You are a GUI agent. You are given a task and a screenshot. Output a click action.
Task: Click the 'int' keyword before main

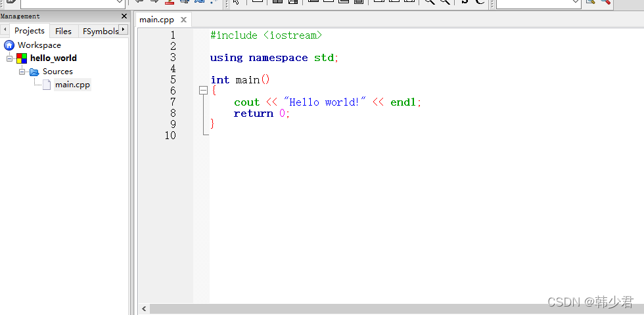(220, 80)
